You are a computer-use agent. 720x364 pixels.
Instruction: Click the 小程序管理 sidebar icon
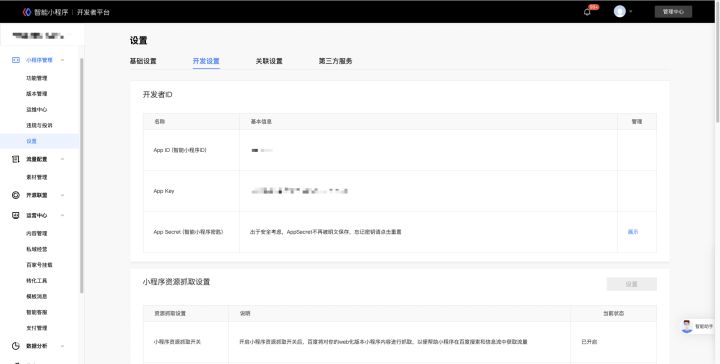click(16, 60)
